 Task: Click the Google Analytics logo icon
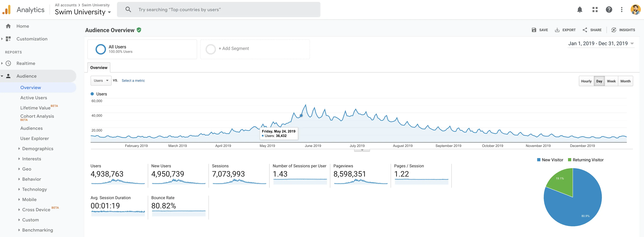click(7, 10)
